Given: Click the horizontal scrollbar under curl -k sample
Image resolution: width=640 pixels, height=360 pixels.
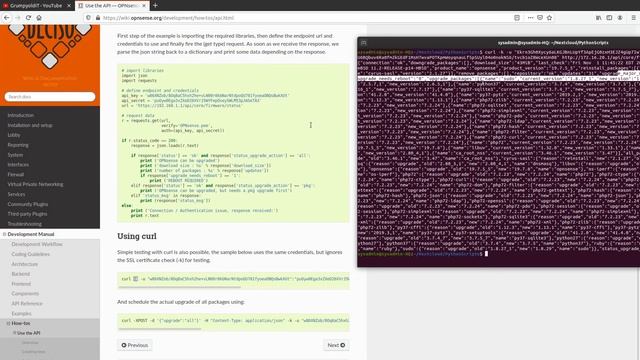Looking at the screenshot, I should coord(179,287).
